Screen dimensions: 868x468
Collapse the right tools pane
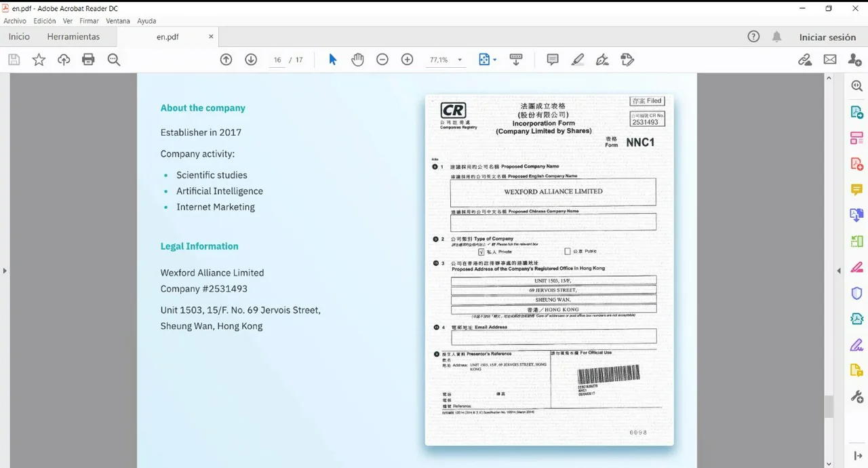[x=839, y=271]
